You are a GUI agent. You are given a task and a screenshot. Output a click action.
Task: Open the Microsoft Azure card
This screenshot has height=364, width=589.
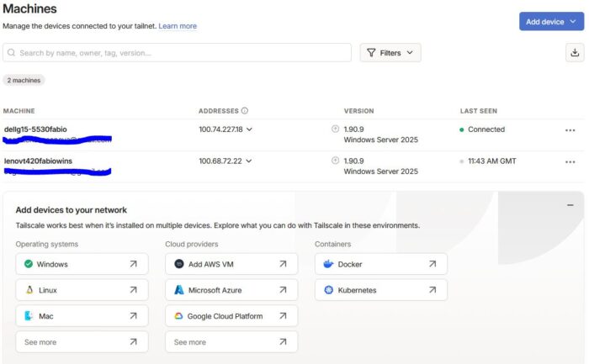click(x=231, y=290)
